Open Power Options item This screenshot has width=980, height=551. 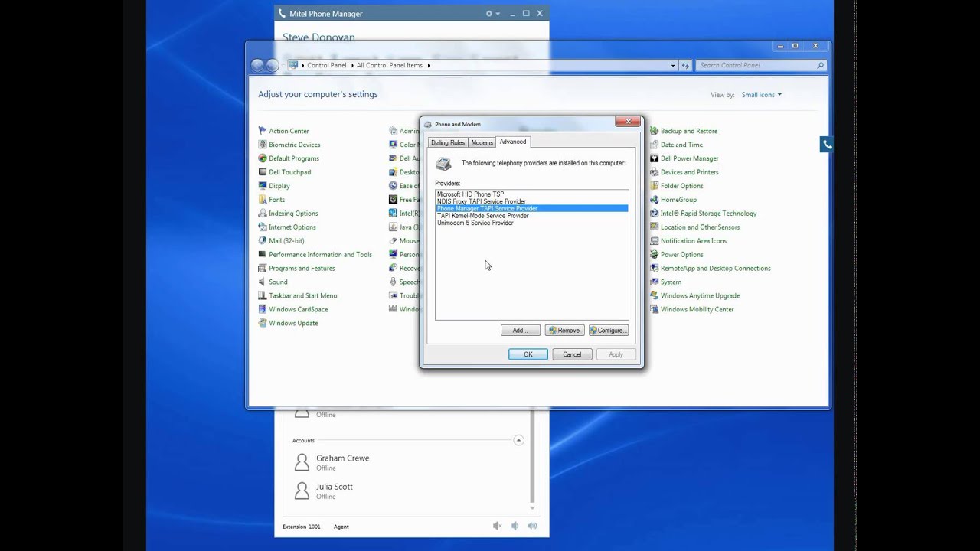[681, 255]
